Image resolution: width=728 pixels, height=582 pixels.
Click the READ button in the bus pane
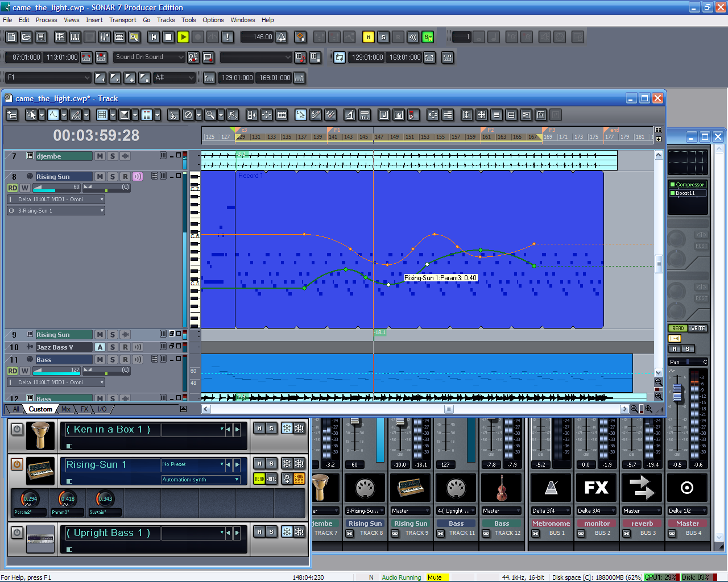coord(678,329)
